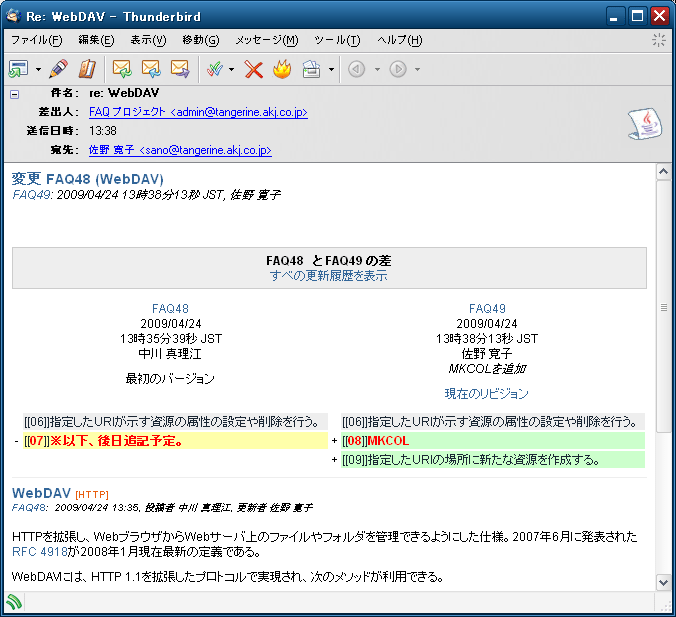Open the ツール(T) menu

[337, 40]
